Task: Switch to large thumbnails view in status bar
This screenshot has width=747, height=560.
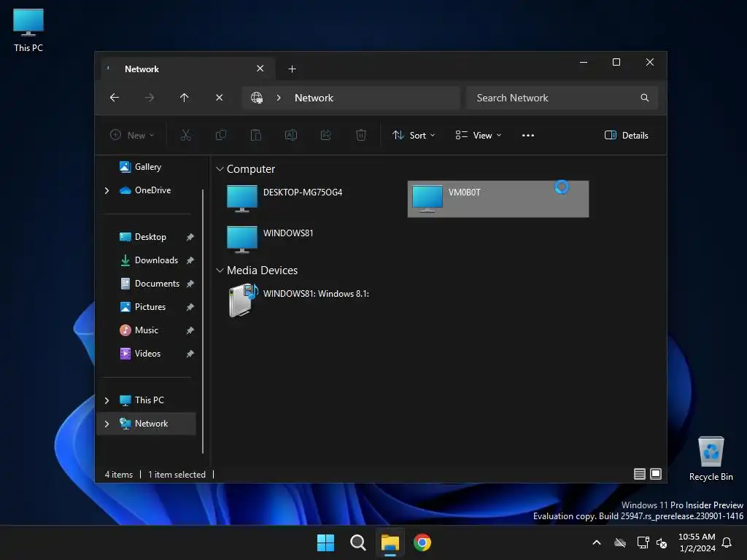Action: [656, 474]
